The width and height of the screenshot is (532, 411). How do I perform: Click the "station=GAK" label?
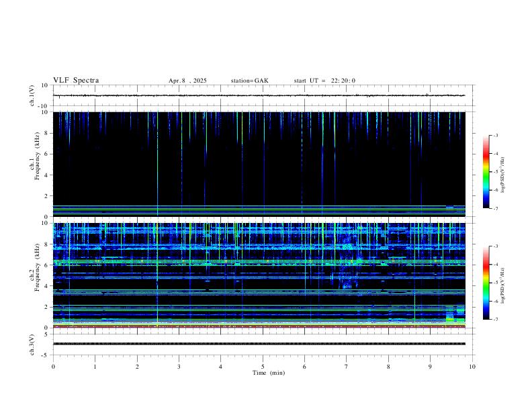[249, 81]
